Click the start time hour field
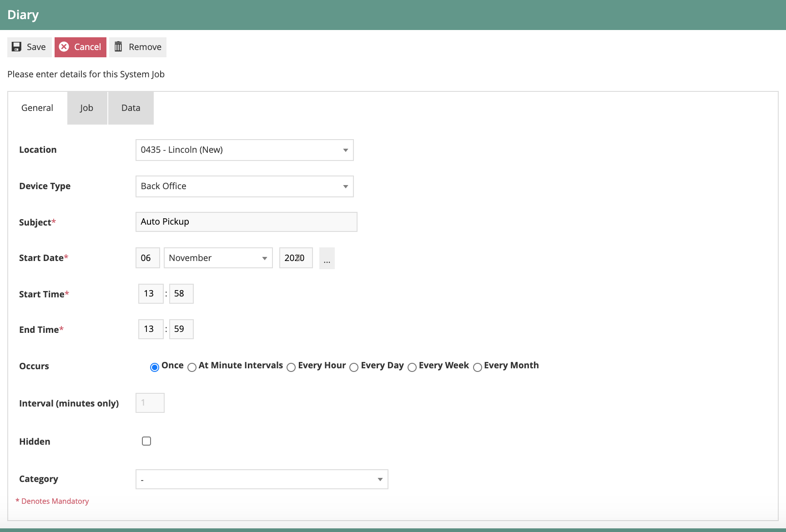 coord(151,293)
